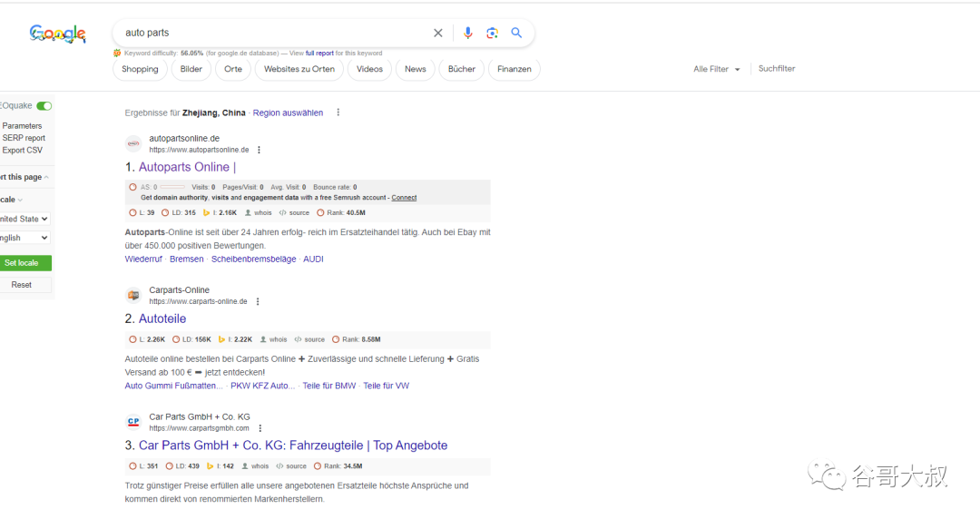Switch to the News tab
This screenshot has width=980, height=519.
415,69
